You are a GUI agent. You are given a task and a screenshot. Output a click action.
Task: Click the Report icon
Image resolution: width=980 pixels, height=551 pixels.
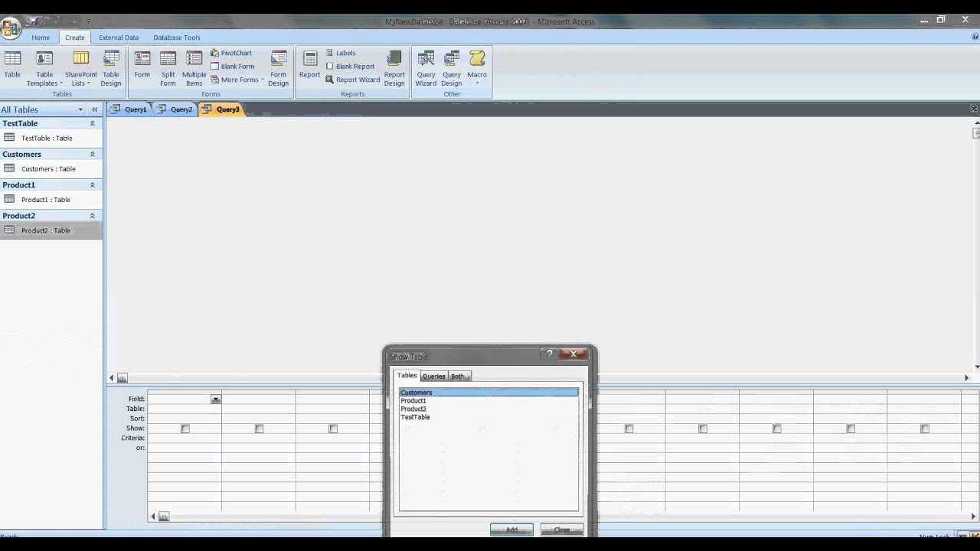(309, 66)
